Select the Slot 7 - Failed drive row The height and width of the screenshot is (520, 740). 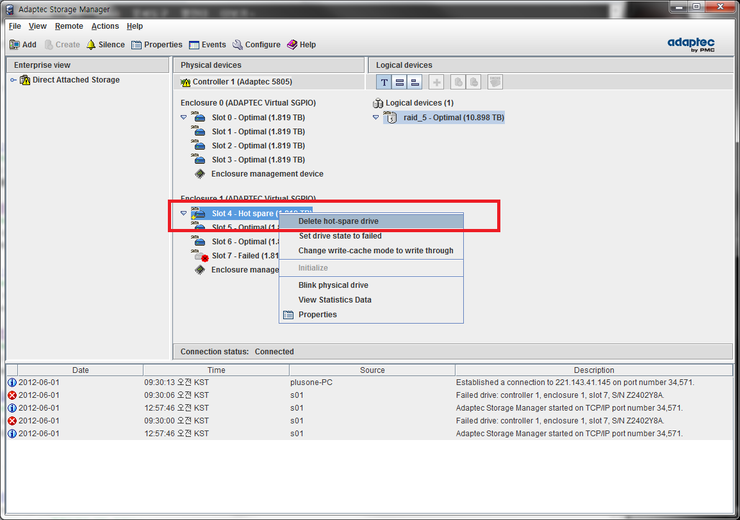245,255
